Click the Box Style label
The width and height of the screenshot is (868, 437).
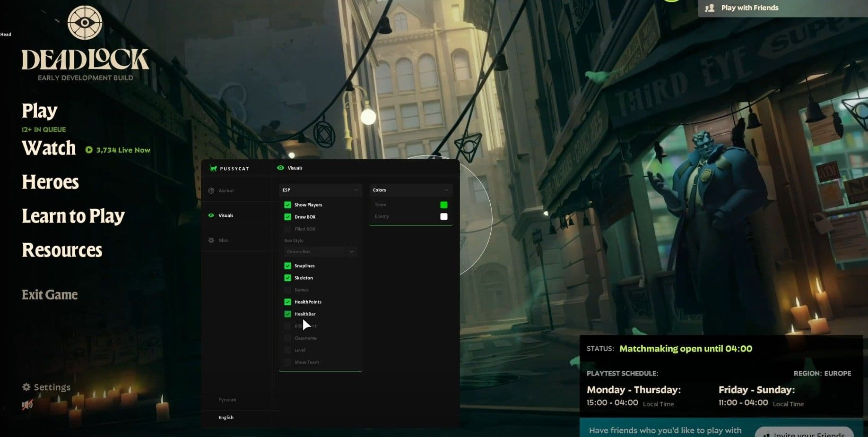(x=294, y=241)
